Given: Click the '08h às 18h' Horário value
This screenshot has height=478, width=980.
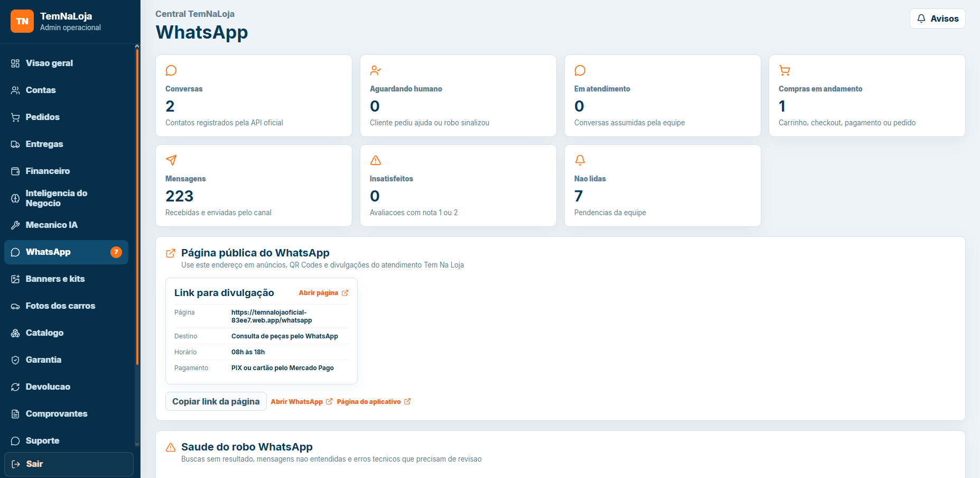Looking at the screenshot, I should [x=248, y=352].
